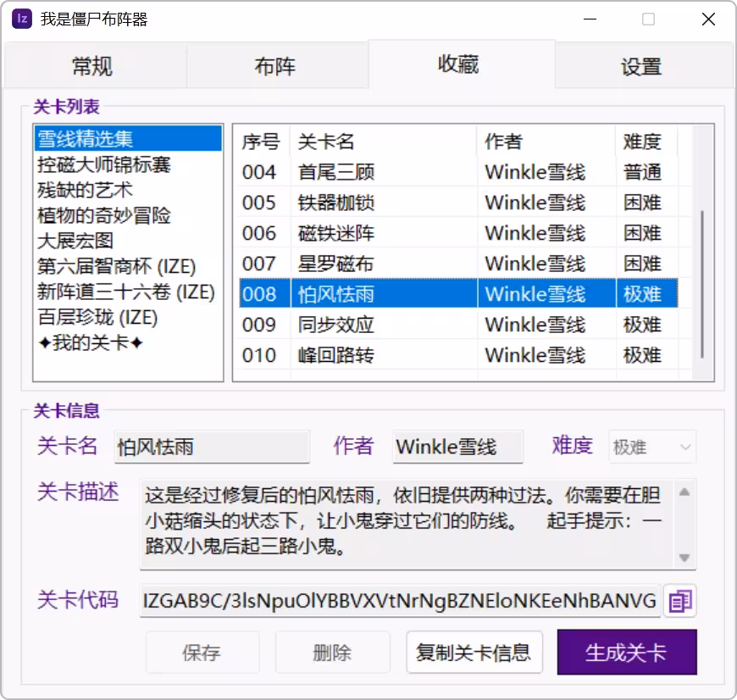Sort by the 序号 column header
This screenshot has width=737, height=700.
(262, 141)
